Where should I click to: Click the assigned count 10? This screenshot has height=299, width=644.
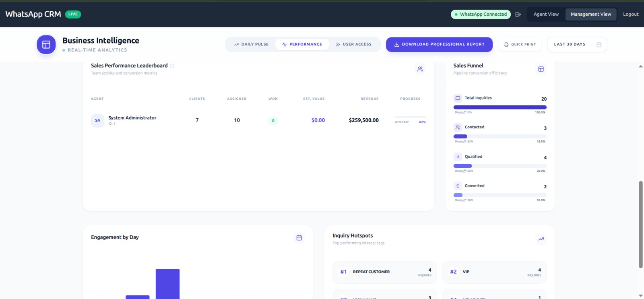tap(237, 120)
